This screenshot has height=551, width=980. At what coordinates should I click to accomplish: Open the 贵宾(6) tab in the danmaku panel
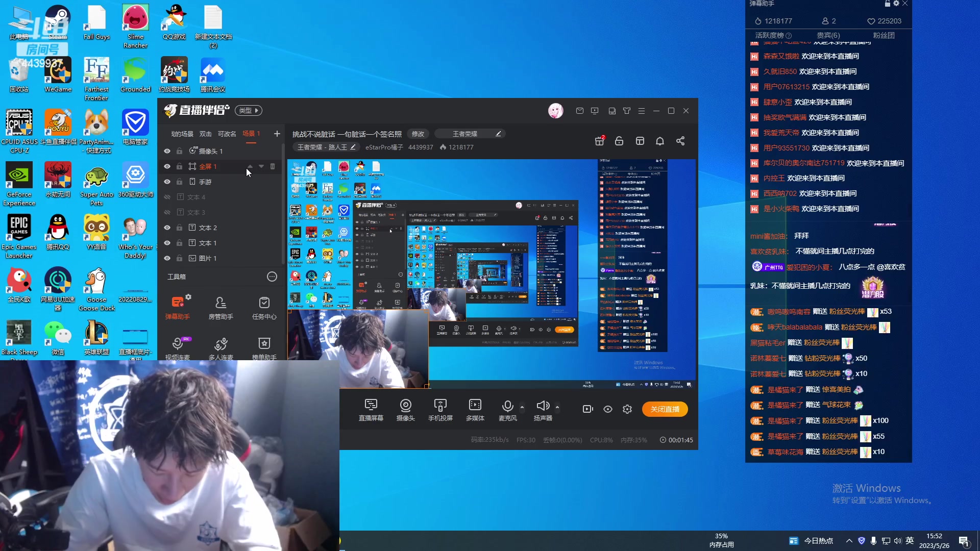click(828, 35)
